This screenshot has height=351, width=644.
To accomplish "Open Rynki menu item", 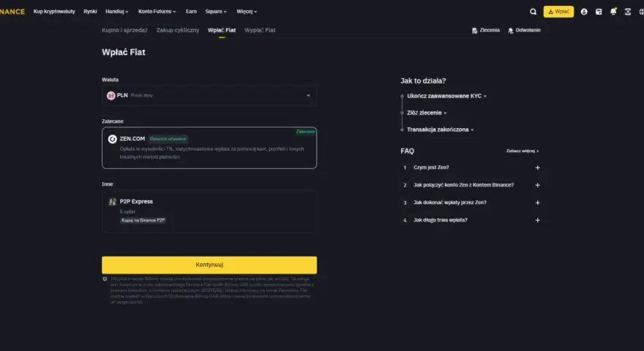I will click(x=90, y=12).
